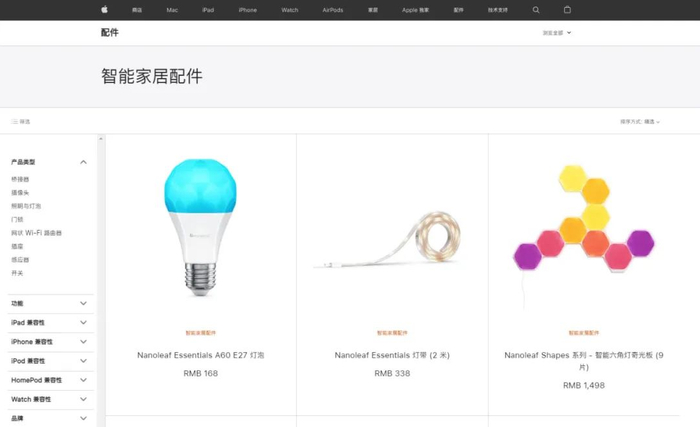Open the Mac menu item
The height and width of the screenshot is (427, 700).
[x=172, y=10]
